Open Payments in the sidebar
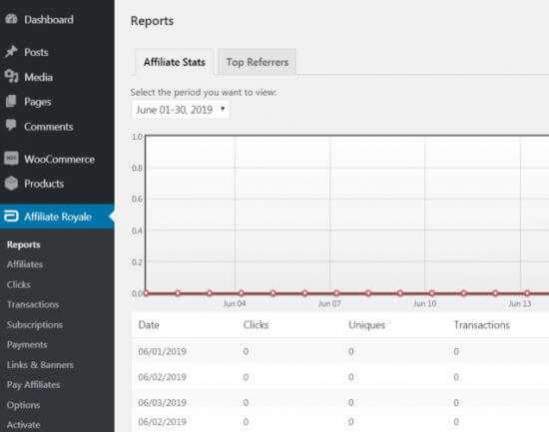Image resolution: width=549 pixels, height=432 pixels. (x=27, y=345)
